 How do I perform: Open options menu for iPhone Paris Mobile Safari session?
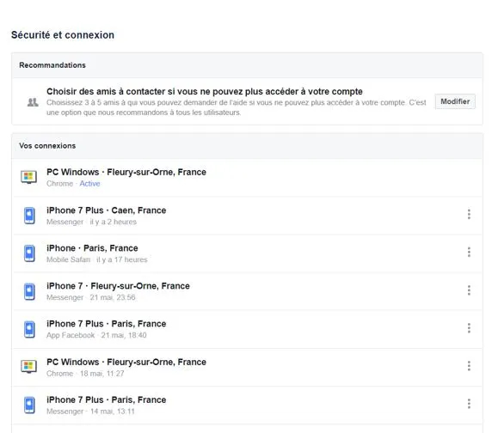469,252
